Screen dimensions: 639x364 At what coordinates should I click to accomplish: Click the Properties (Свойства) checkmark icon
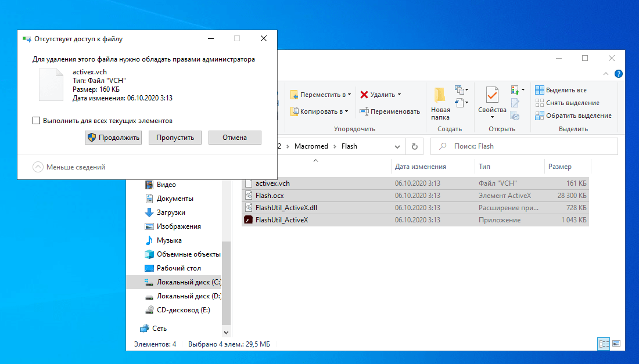point(492,95)
